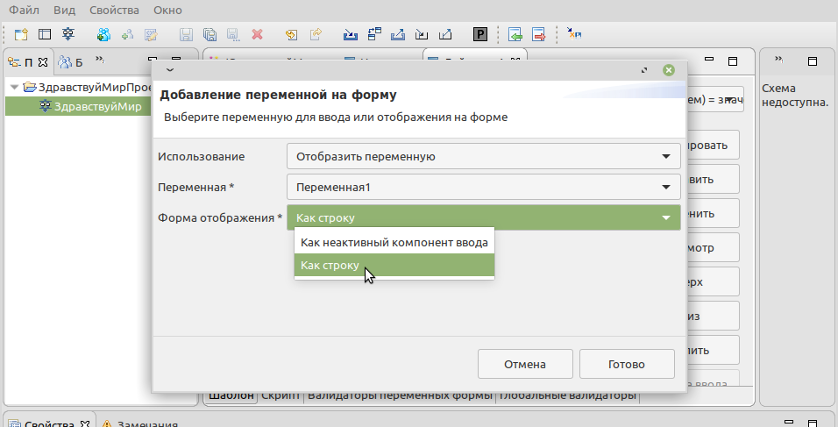Minimize the editor area
838x427 pixels.
[x=709, y=60]
